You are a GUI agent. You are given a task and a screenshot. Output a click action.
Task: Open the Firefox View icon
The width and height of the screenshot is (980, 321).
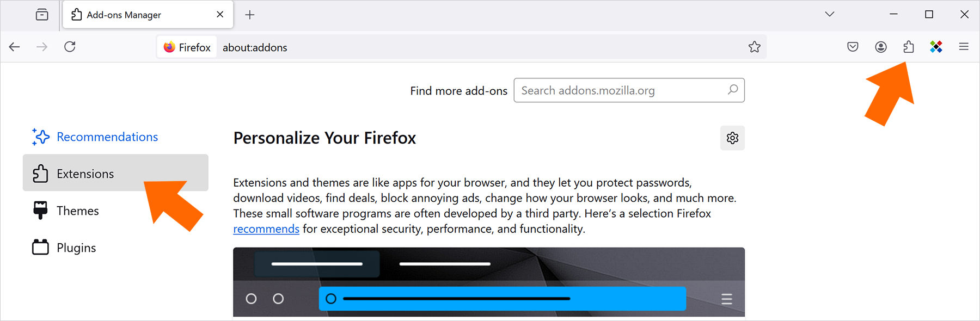tap(42, 15)
